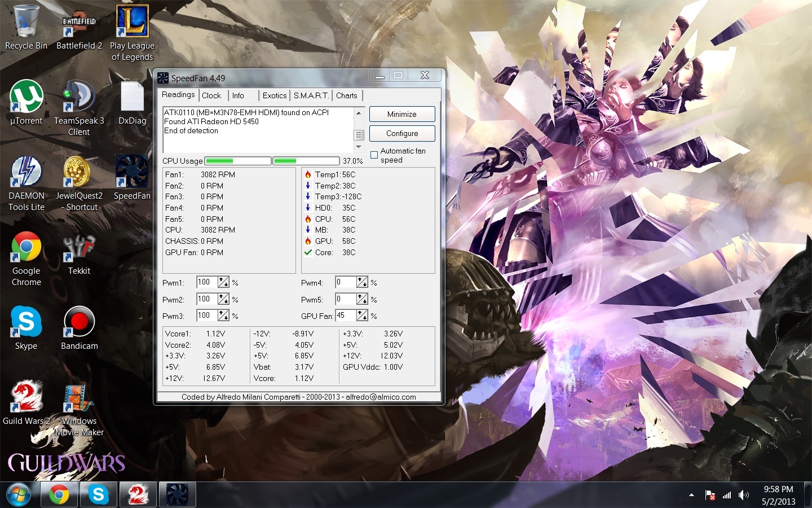Image resolution: width=812 pixels, height=508 pixels.
Task: Open the S.M.A.R.T. tab
Action: (311, 95)
